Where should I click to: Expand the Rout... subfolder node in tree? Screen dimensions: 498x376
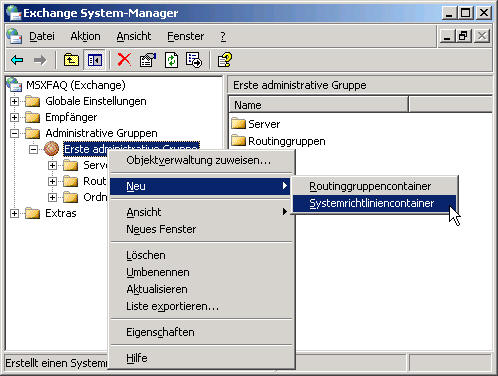coord(52,181)
